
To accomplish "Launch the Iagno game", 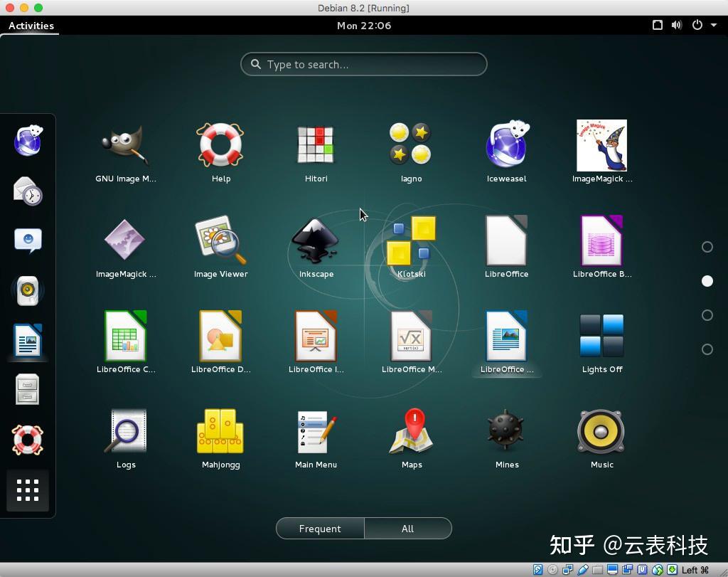I will (411, 152).
